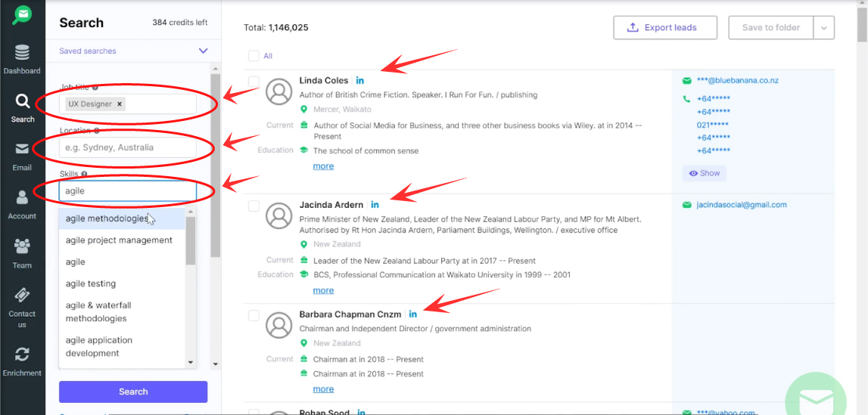Click Linda Coles avatar icon

pyautogui.click(x=279, y=91)
